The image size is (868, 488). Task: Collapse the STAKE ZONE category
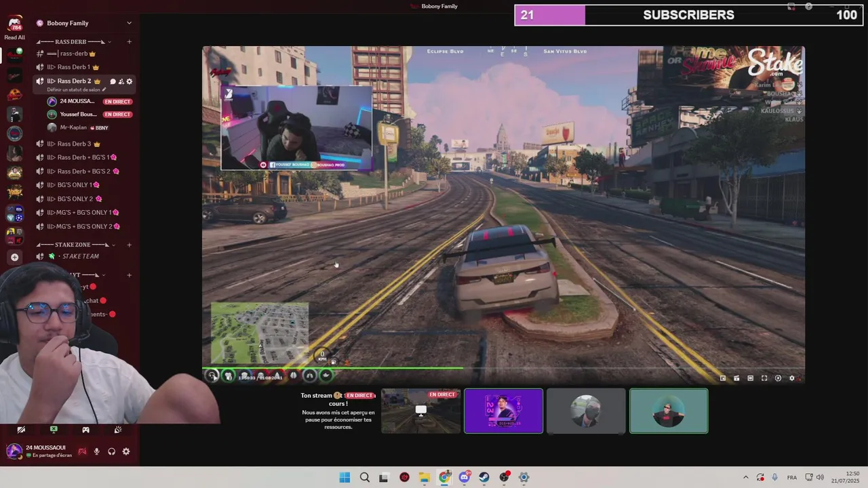click(x=75, y=245)
